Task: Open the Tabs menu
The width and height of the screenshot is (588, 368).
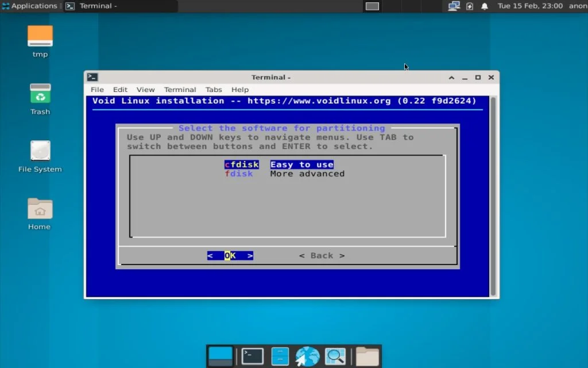Action: tap(214, 90)
